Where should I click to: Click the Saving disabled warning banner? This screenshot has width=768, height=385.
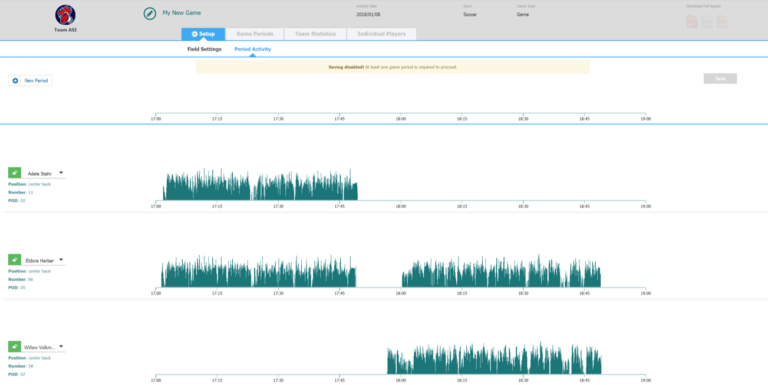393,67
